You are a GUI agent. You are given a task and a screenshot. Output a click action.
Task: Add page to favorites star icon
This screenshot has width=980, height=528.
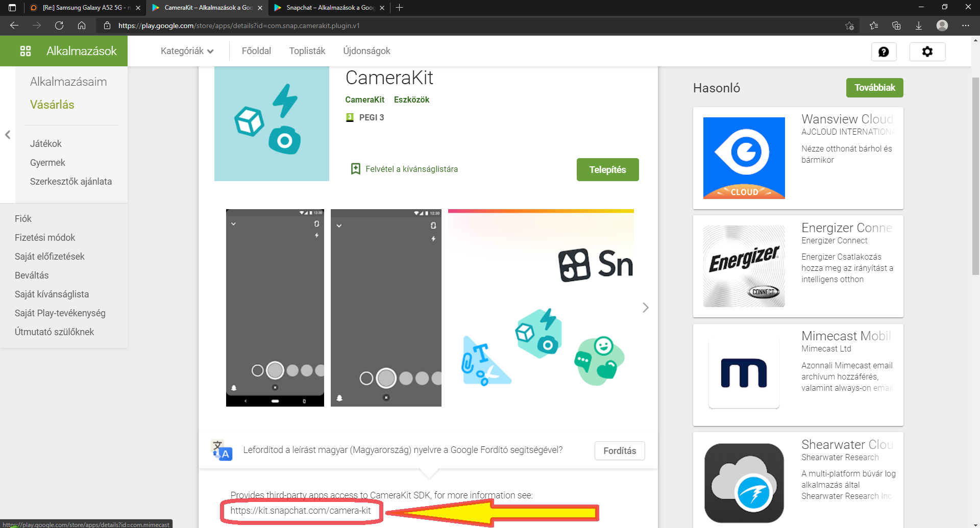click(x=849, y=26)
